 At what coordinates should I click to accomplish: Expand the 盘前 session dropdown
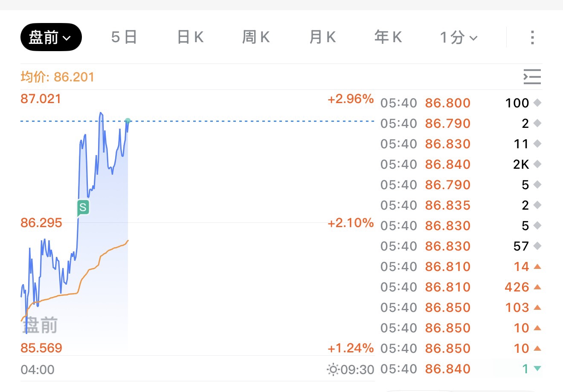pyautogui.click(x=51, y=37)
